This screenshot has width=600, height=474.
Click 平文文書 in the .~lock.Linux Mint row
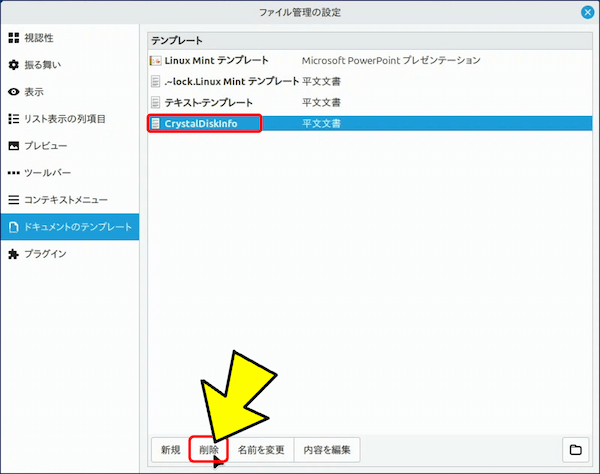[321, 81]
